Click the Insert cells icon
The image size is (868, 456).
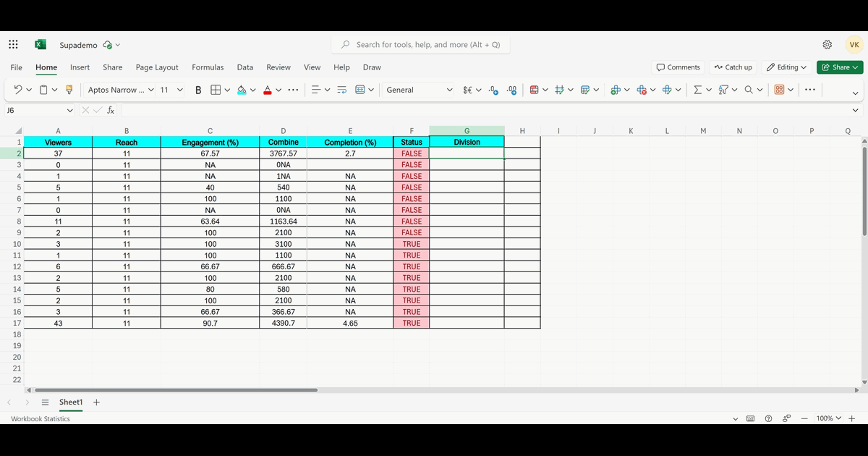pyautogui.click(x=616, y=90)
